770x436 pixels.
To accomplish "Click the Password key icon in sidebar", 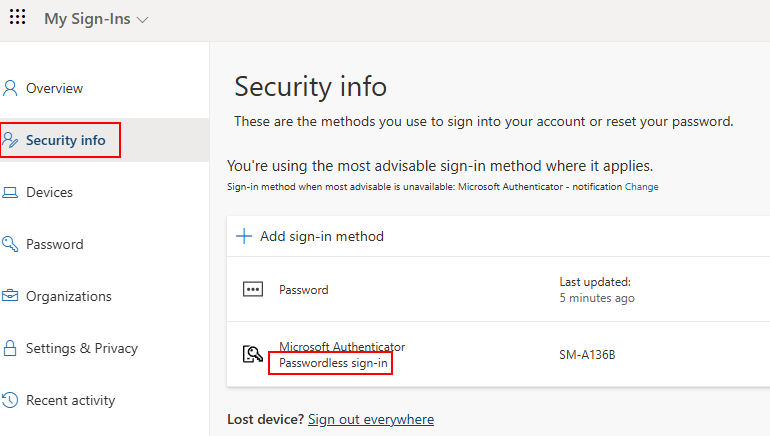I will click(10, 244).
